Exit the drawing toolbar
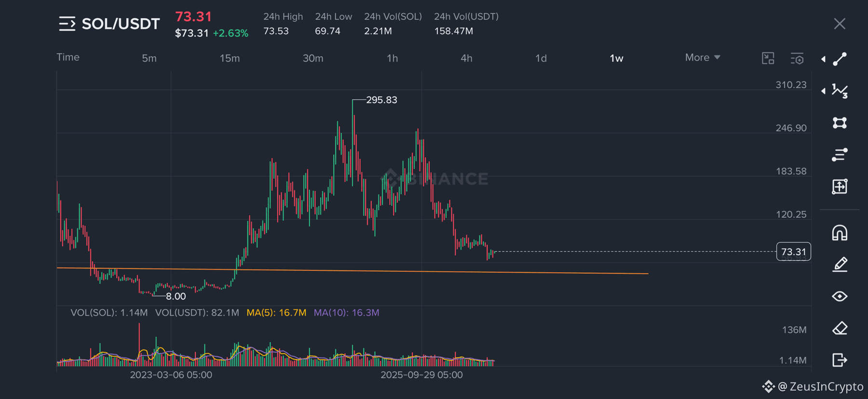Screen dimensions: 868x399 click(x=840, y=360)
